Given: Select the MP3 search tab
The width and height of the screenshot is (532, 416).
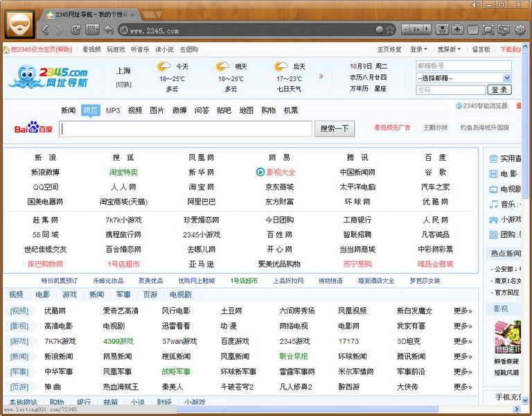Looking at the screenshot, I should 113,110.
